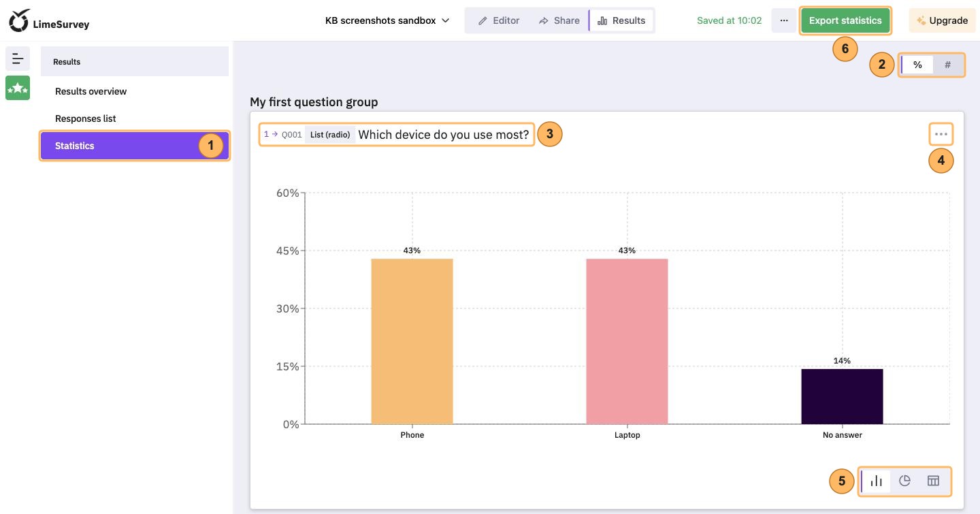
Task: Switch to the Share tab
Action: coord(559,20)
